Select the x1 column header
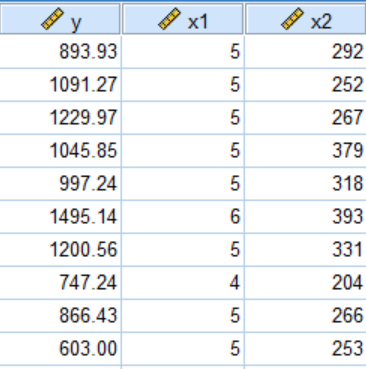 [183, 19]
